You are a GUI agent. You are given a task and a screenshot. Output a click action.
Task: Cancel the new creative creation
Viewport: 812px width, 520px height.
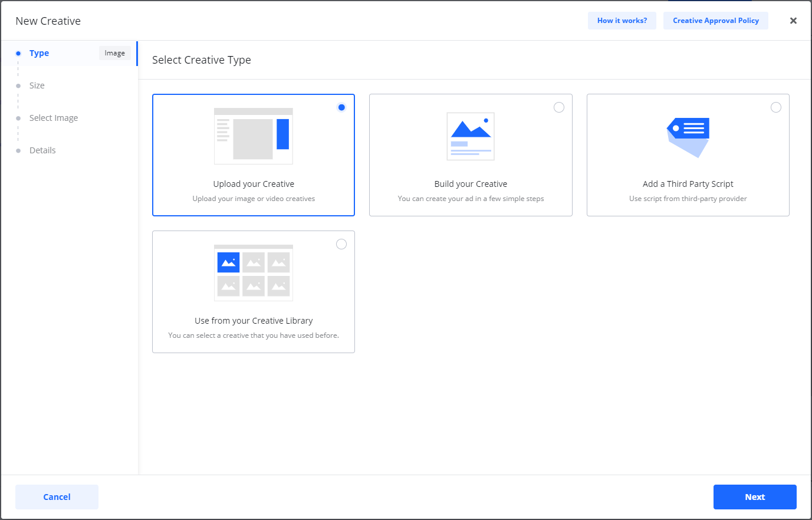[57, 497]
